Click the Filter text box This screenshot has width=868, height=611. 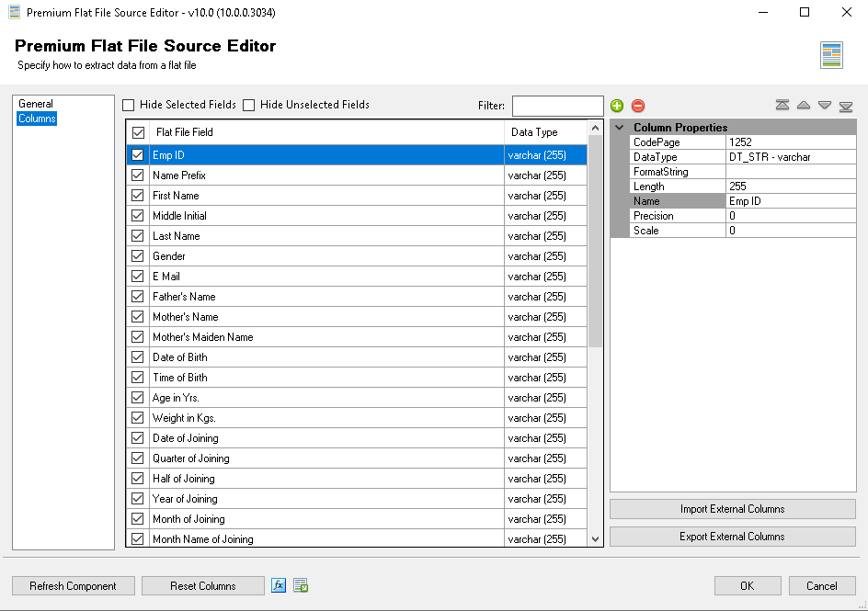tap(557, 106)
